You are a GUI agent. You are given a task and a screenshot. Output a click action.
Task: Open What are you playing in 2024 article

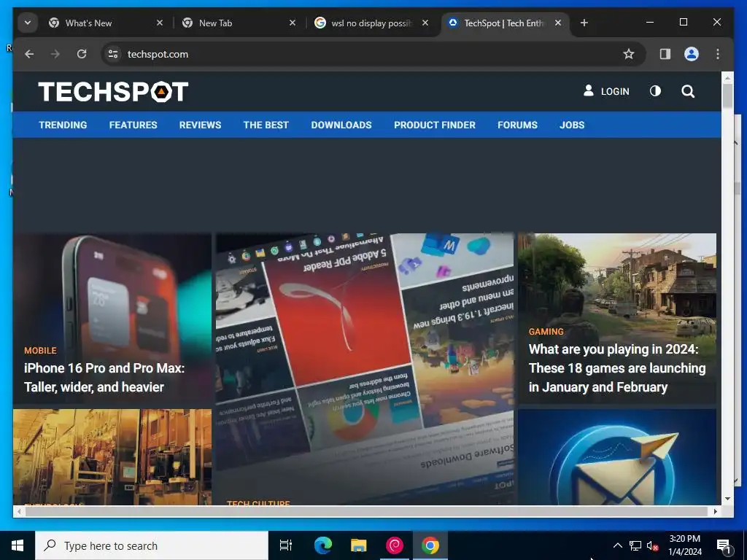click(x=617, y=368)
